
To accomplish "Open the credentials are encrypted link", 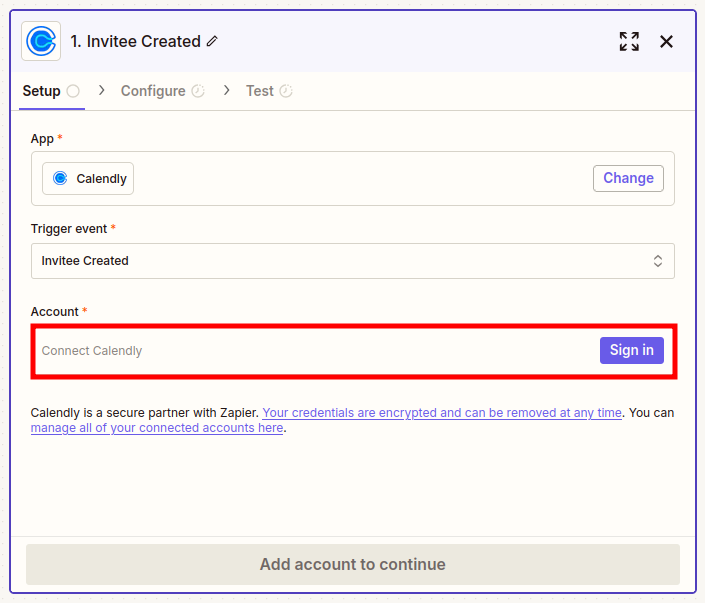I will pos(442,413).
